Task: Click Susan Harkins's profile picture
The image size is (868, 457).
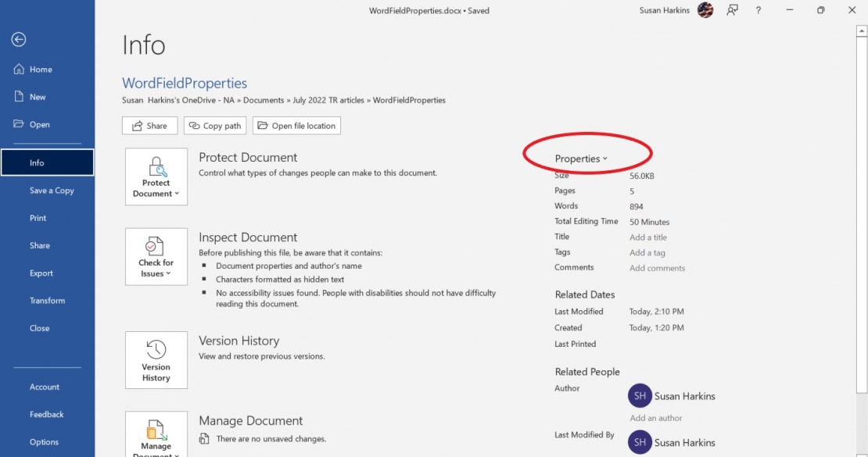Action: click(x=705, y=10)
